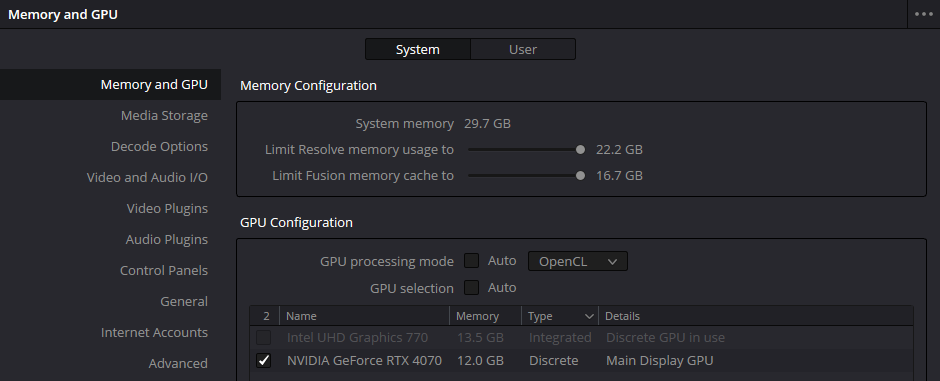Open Internet Accounts settings

pyautogui.click(x=154, y=332)
